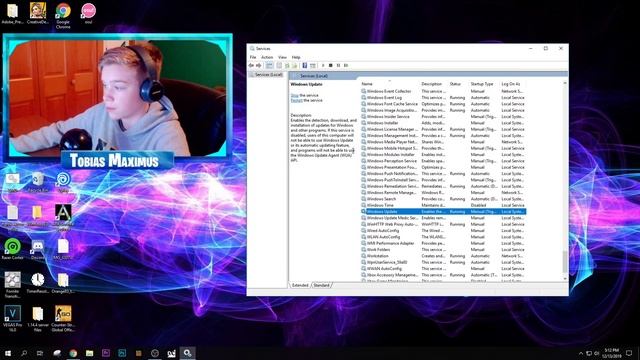
Task: Open the Uplay desktop shortcut
Action: 63,182
